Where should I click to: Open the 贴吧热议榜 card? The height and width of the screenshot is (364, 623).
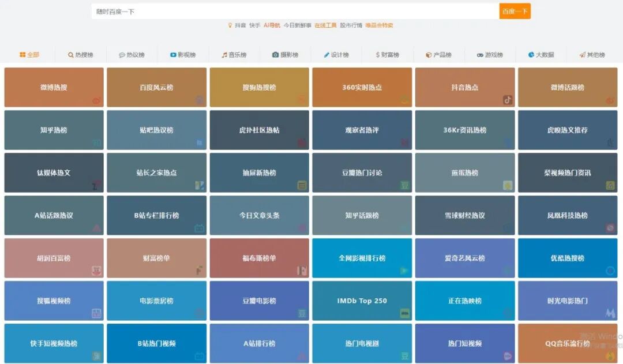(156, 130)
